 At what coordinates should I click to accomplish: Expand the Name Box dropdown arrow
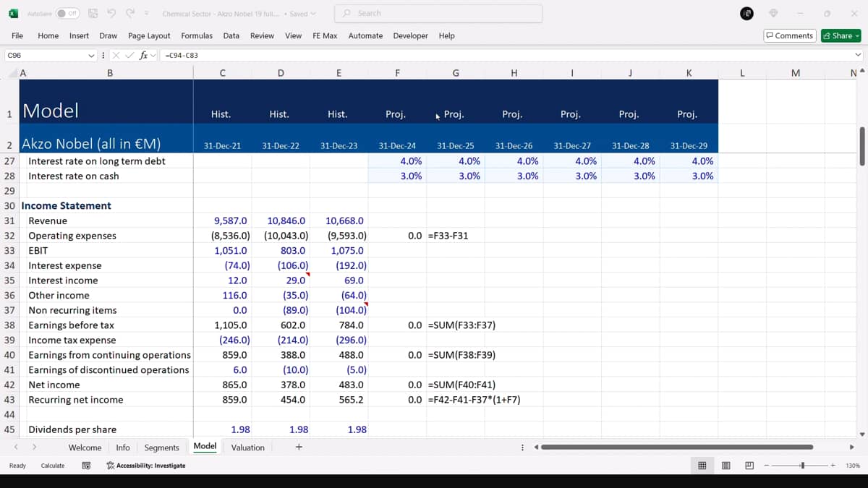[x=91, y=55]
